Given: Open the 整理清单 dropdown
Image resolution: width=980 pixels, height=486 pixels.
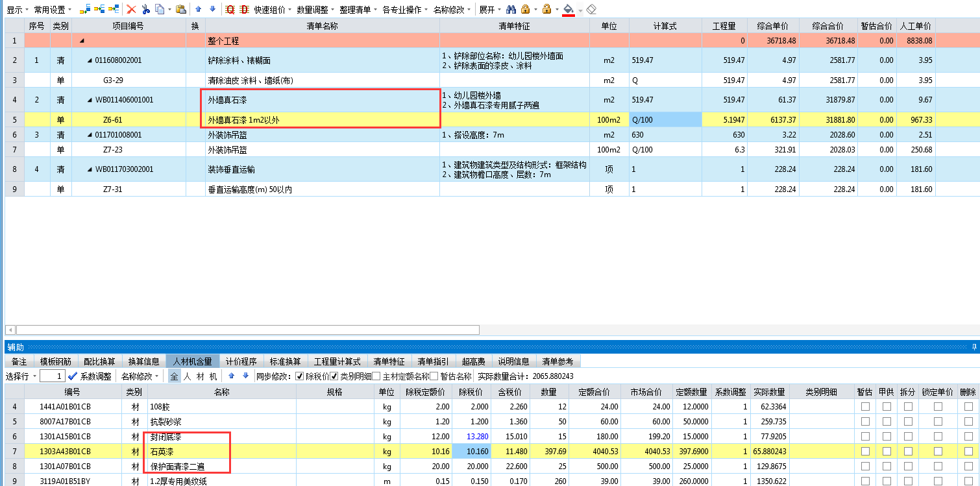Looking at the screenshot, I should [x=358, y=10].
